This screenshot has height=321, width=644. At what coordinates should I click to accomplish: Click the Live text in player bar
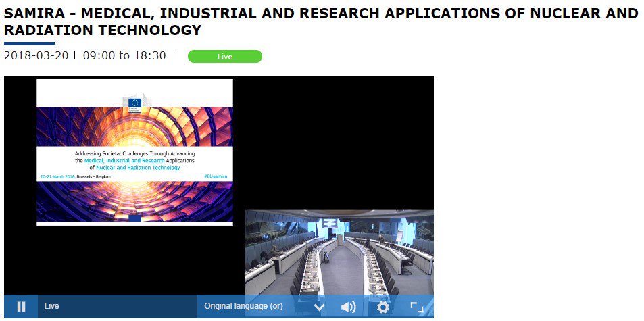point(52,306)
